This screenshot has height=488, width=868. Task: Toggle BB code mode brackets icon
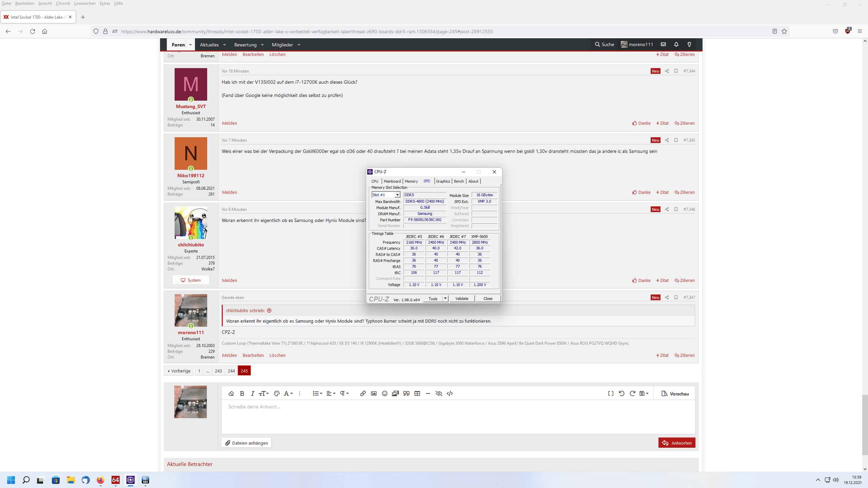(611, 393)
